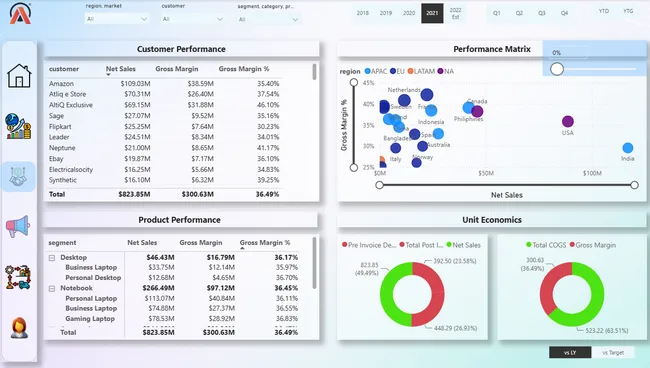Select year 2020
650x368 pixels.
[409, 13]
